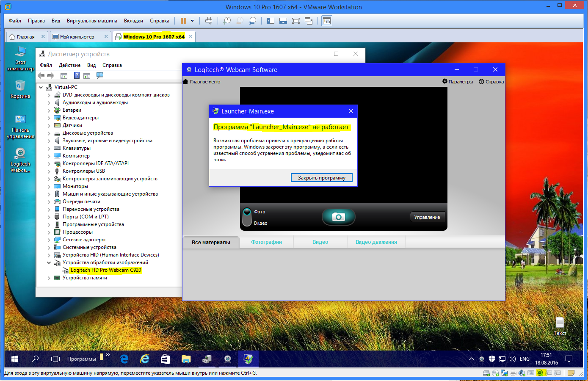
Task: Open the Windows Start menu
Action: click(15, 359)
